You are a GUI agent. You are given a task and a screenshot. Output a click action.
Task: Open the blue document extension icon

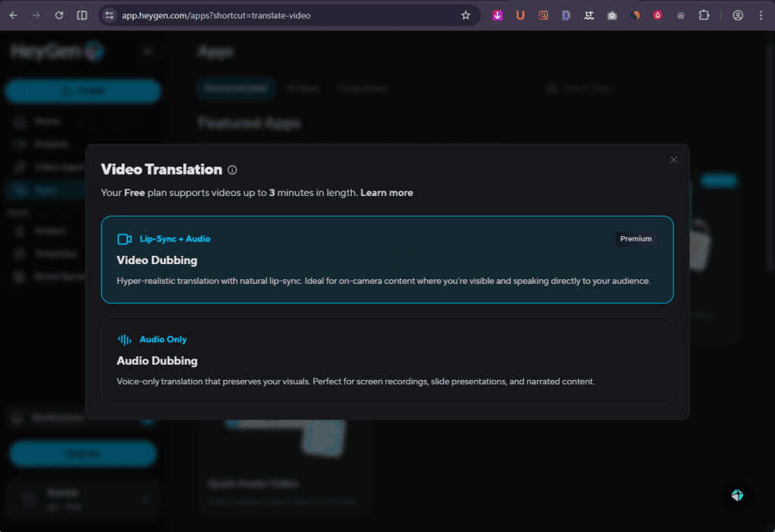click(566, 15)
